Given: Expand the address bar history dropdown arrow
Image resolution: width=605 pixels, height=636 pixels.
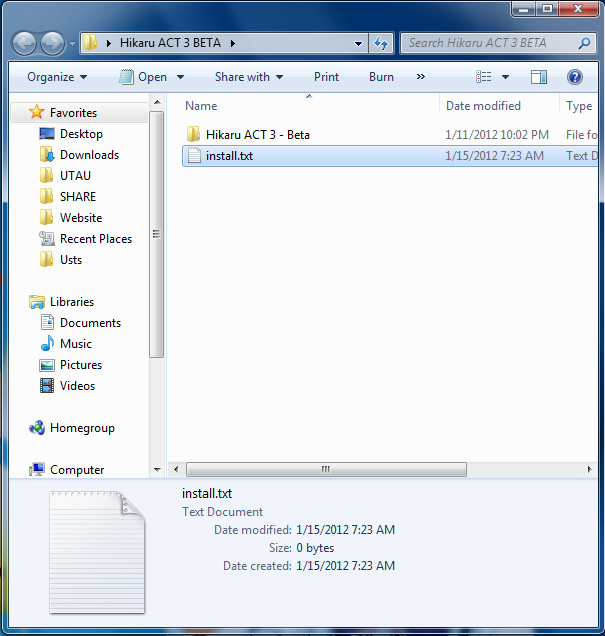Looking at the screenshot, I should tap(360, 44).
